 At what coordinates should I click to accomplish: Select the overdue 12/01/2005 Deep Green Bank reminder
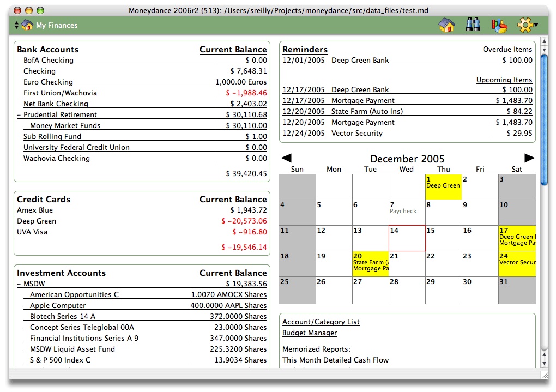407,61
